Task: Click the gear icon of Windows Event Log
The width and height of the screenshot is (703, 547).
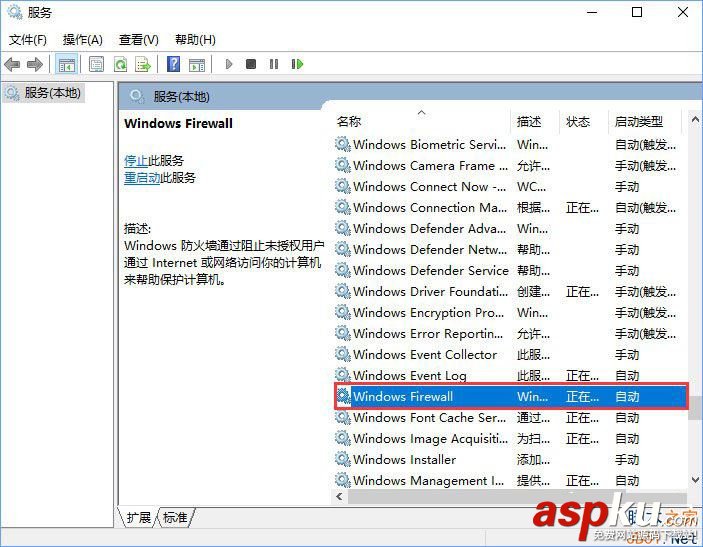Action: (343, 375)
